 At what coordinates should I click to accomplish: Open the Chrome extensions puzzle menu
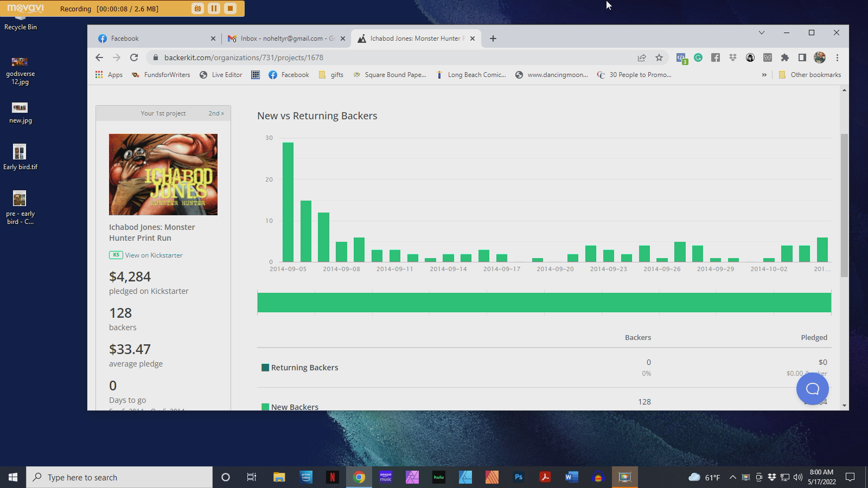[784, 57]
